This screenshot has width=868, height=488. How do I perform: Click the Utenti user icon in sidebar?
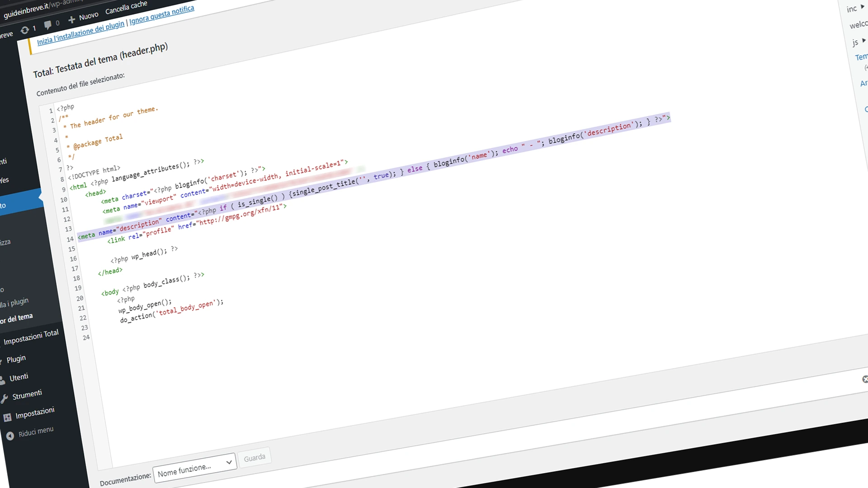point(3,380)
